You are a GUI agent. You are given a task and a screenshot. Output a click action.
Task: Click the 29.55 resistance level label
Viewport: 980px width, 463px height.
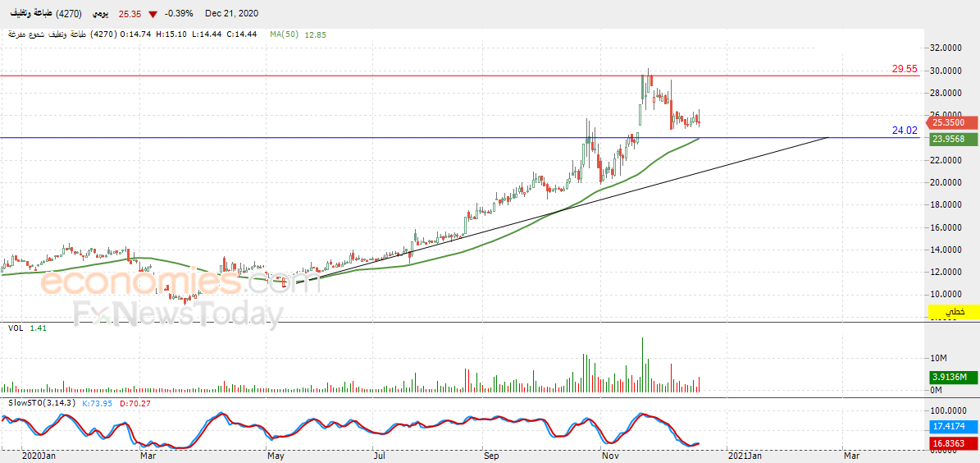(905, 70)
